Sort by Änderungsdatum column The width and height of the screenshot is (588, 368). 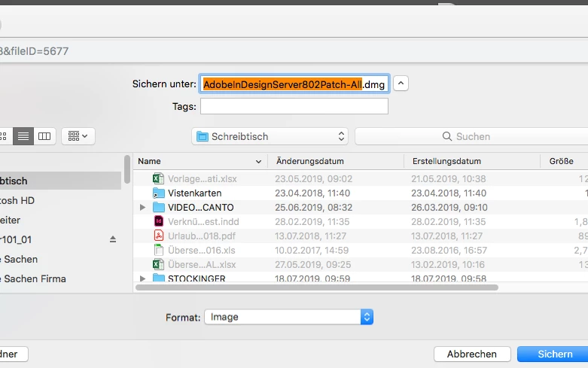click(x=336, y=161)
